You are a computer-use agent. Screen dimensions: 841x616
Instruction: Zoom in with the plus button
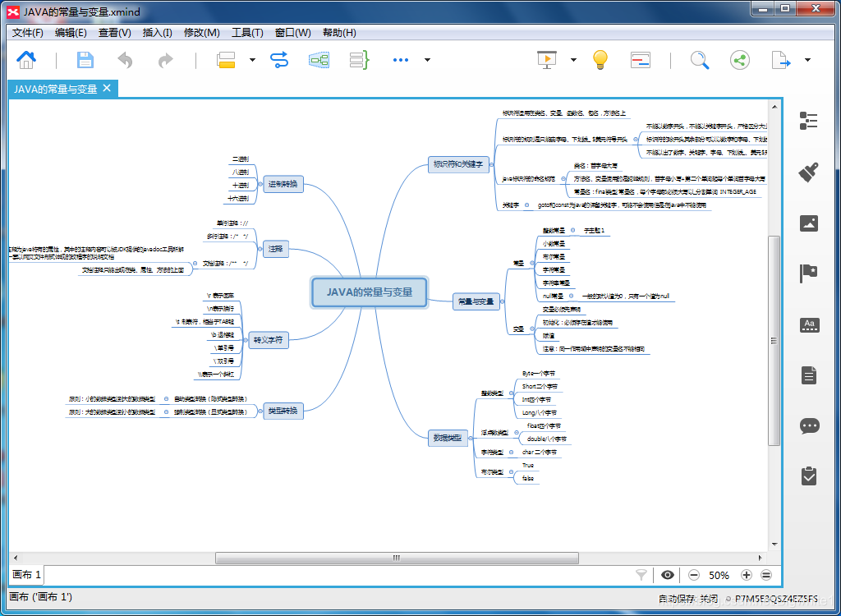pyautogui.click(x=746, y=575)
